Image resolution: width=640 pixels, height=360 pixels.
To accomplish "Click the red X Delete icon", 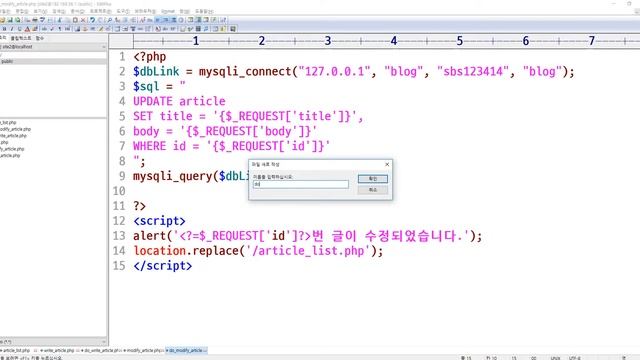I will pos(84,20).
